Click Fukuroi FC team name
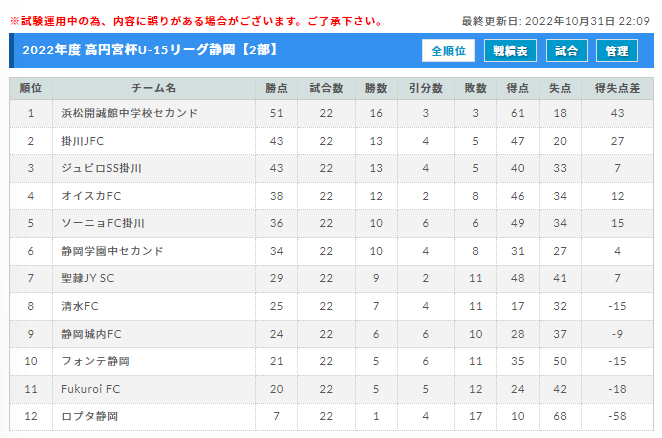The height and width of the screenshot is (438, 662). pyautogui.click(x=90, y=388)
